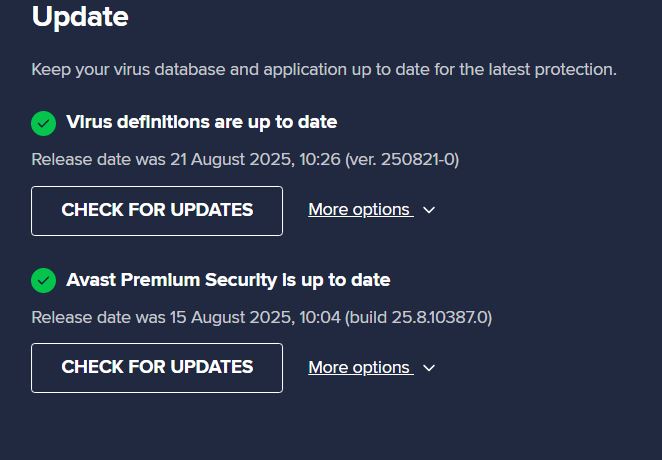This screenshot has height=460, width=662.
Task: Click the 'Avast Premium Security is up to date' status
Action: tap(228, 281)
